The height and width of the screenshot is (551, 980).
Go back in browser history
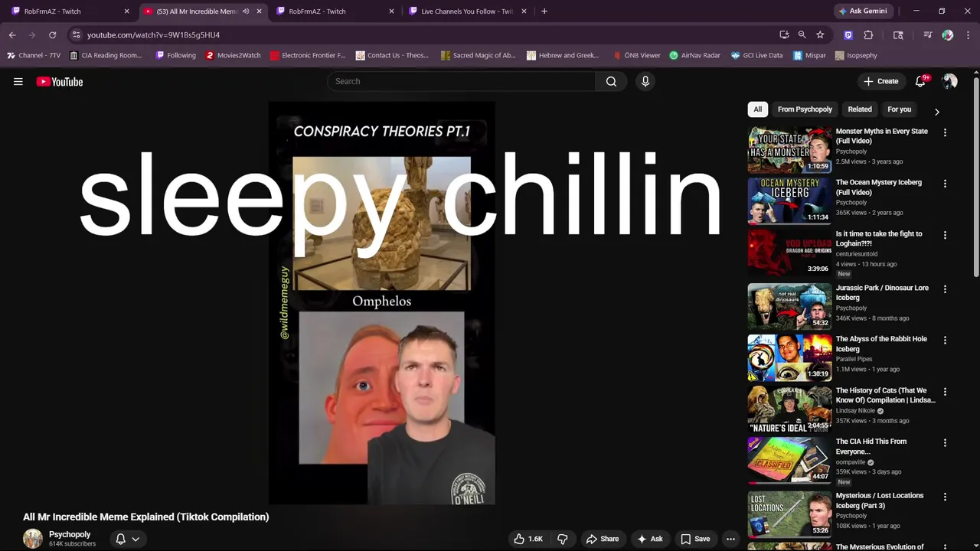12,34
